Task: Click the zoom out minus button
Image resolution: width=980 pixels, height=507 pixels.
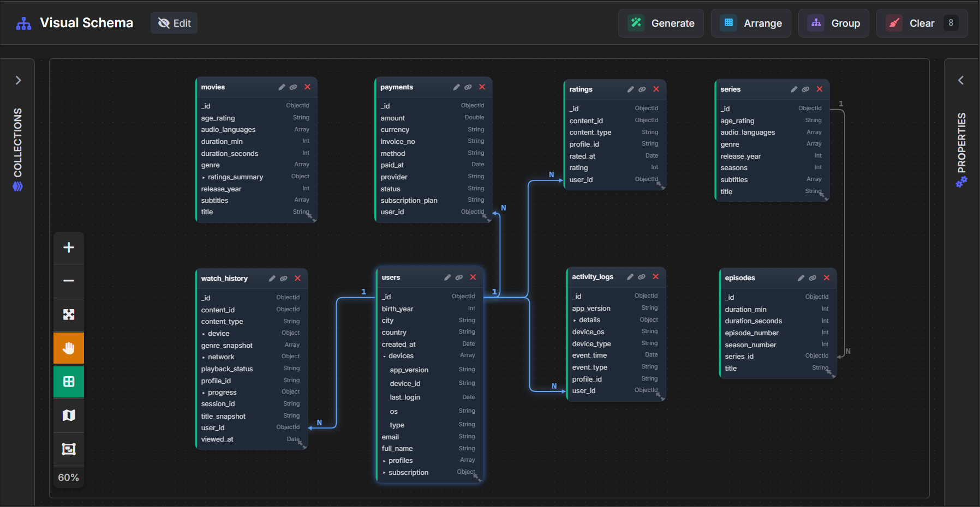Action: click(69, 281)
